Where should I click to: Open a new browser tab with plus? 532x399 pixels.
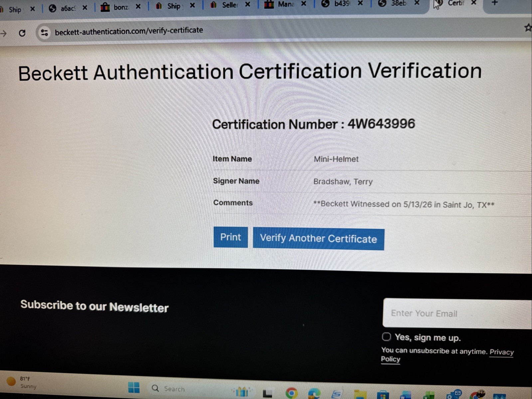point(494,3)
